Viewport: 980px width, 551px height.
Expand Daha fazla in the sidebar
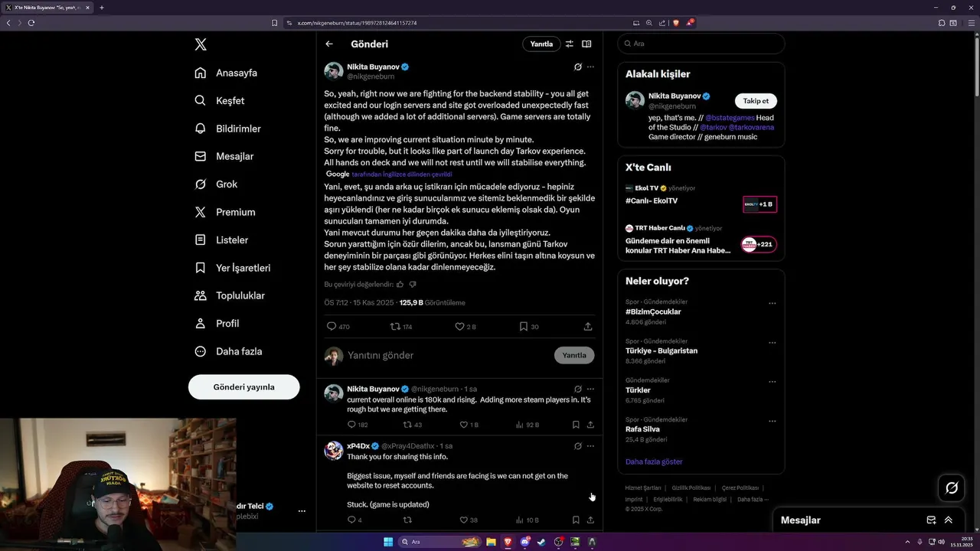(x=229, y=351)
